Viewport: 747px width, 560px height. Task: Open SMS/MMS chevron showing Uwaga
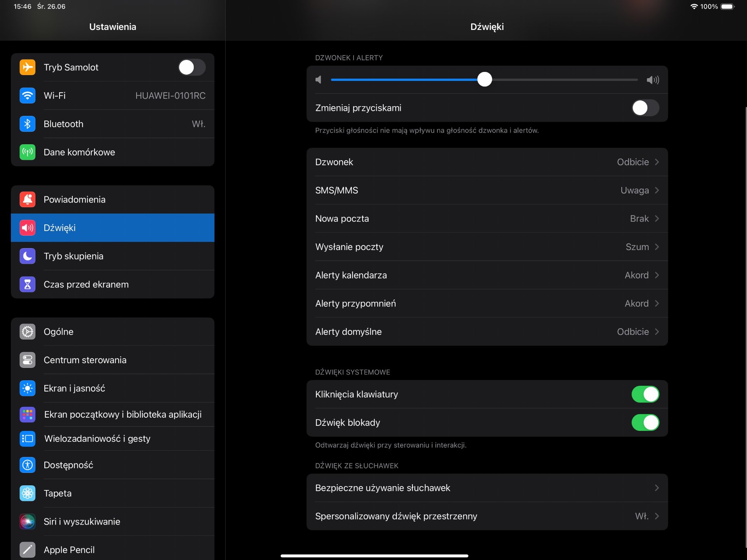tap(657, 191)
